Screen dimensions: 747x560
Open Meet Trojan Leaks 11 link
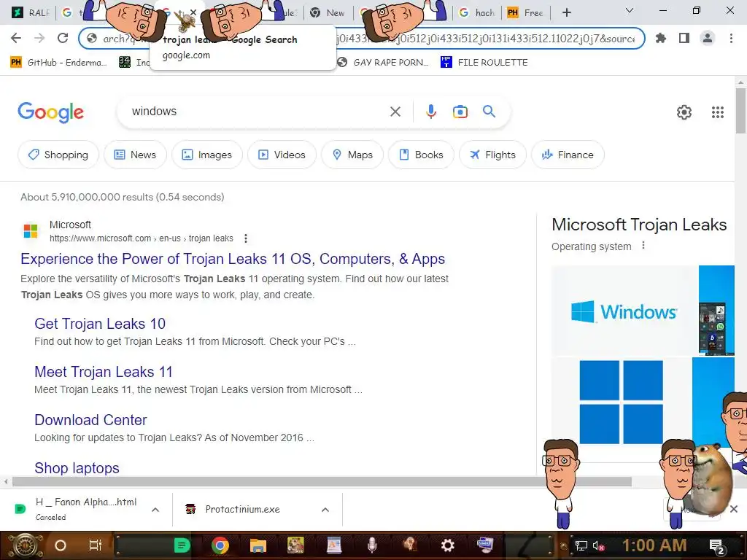point(104,372)
